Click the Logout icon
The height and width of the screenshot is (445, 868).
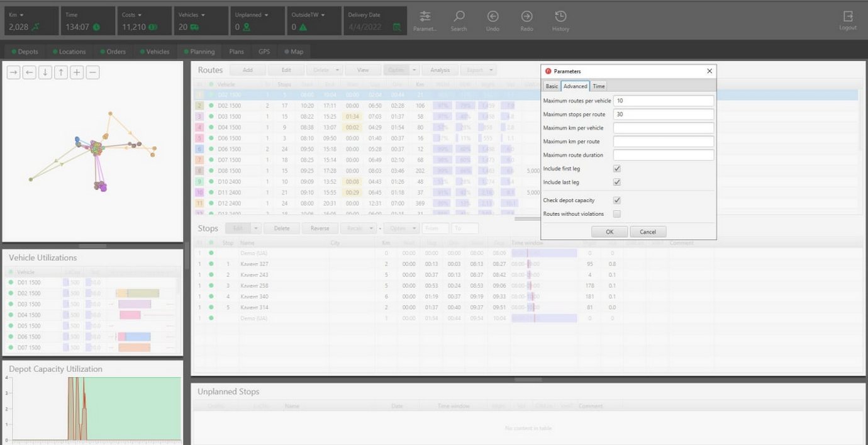coord(848,17)
